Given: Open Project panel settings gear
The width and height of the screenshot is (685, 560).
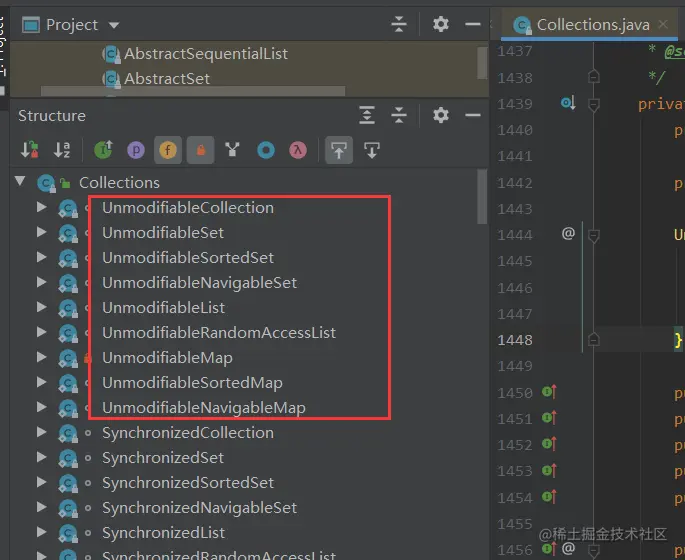Looking at the screenshot, I should point(441,24).
